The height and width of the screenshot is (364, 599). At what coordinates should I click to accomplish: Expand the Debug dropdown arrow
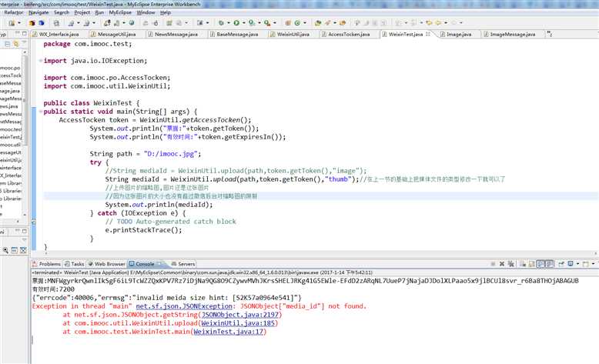click(x=229, y=23)
